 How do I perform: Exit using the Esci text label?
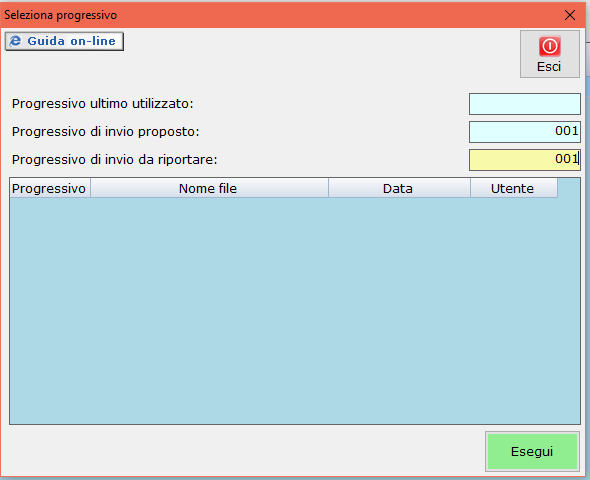point(549,67)
